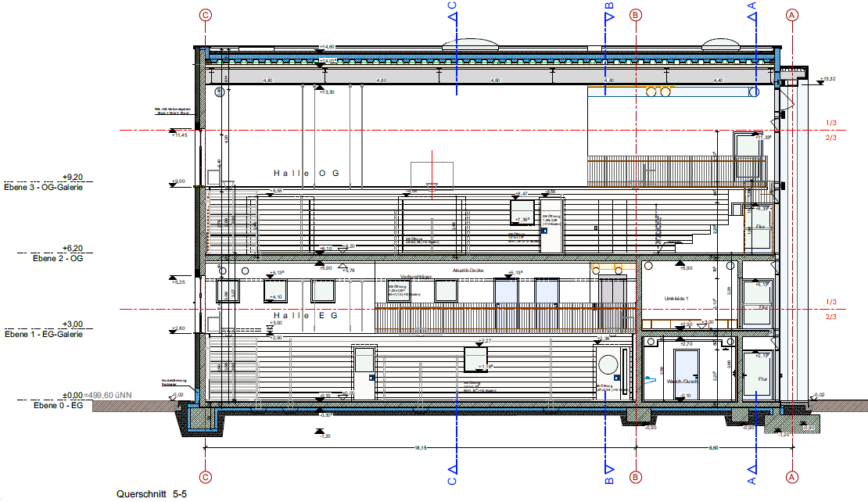This screenshot has width=868, height=502.
Task: Click the bottom blue section marker C
Action: tap(452, 469)
